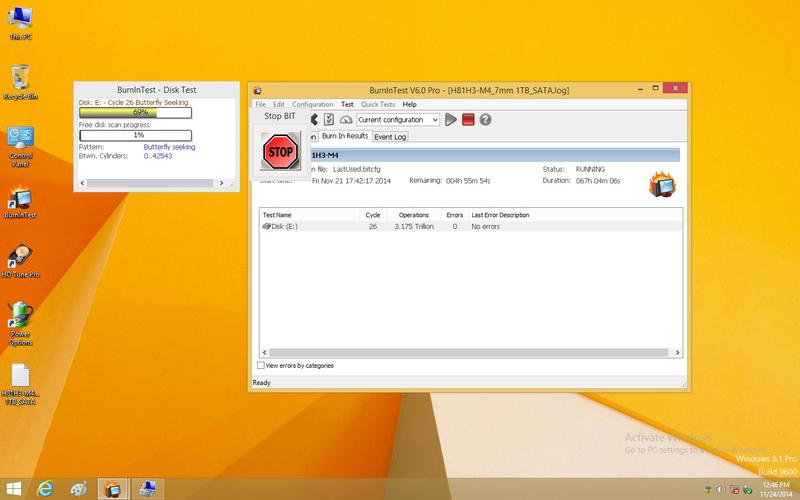Click the Test Name column header
This screenshot has height=500, width=800.
309,215
